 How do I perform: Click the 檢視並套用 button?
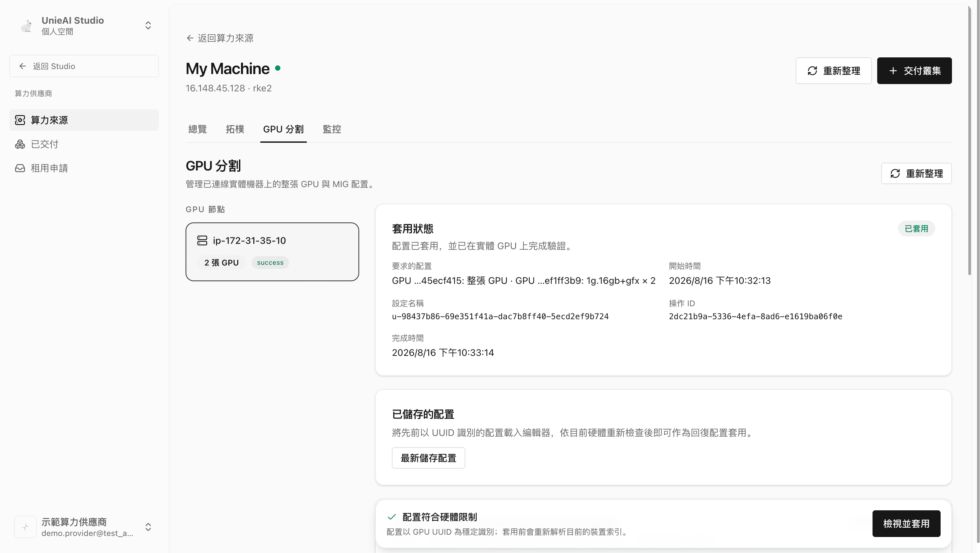906,524
